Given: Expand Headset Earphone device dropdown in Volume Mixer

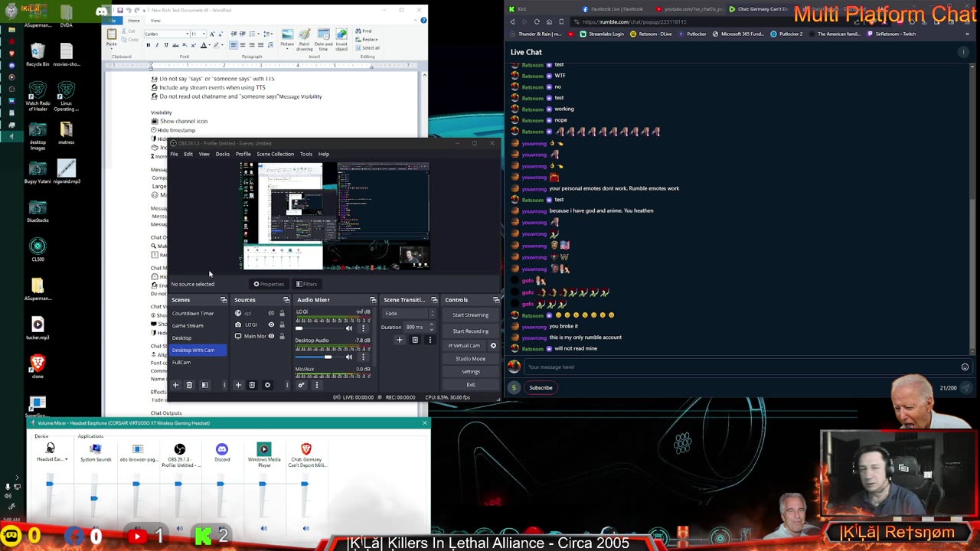Looking at the screenshot, I should tap(66, 459).
